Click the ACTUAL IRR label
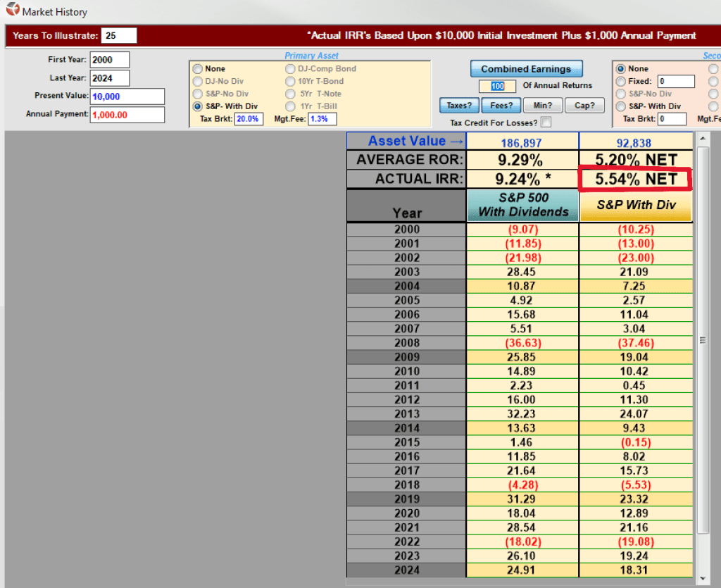The width and height of the screenshot is (721, 588). tap(406, 179)
